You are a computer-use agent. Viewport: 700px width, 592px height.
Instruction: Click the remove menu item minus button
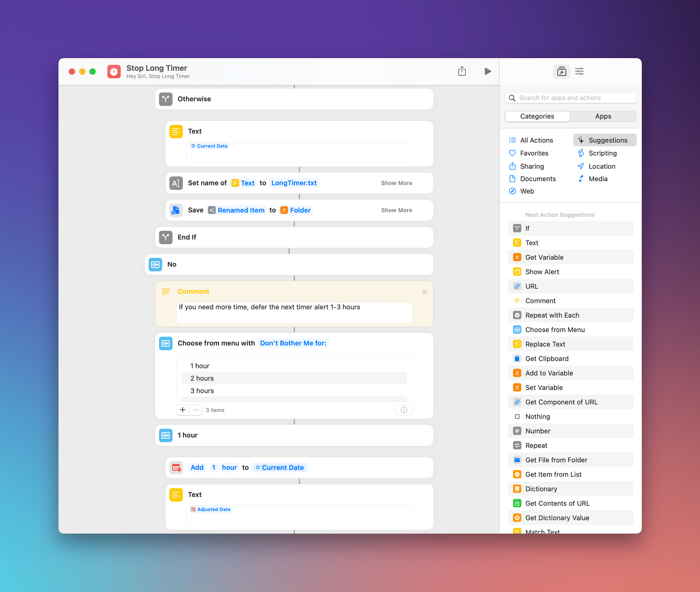196,410
